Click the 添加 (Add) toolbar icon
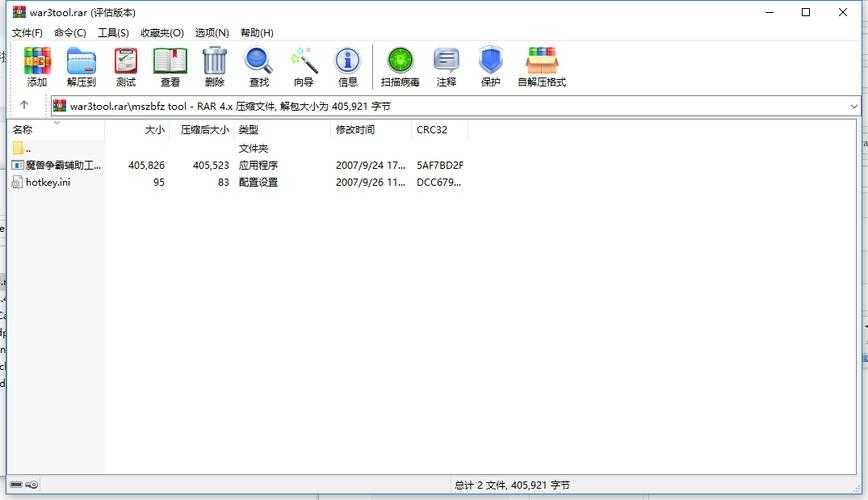The image size is (868, 500). (37, 61)
